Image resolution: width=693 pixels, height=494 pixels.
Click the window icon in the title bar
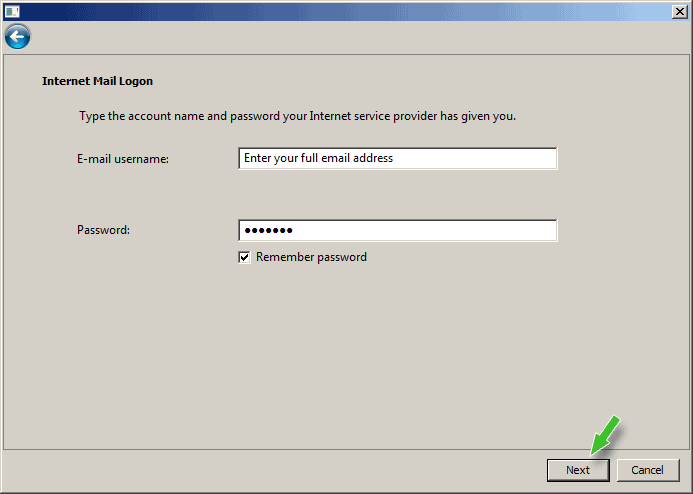tap(13, 10)
